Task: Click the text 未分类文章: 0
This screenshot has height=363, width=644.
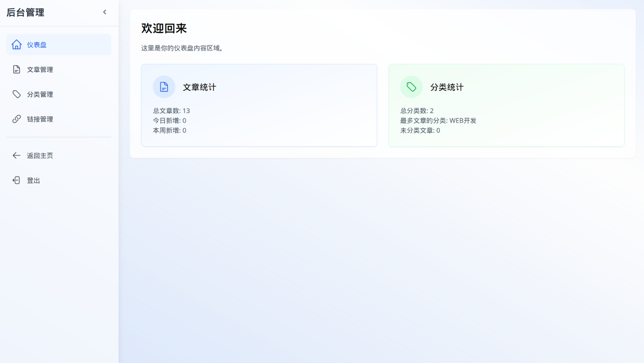Action: (420, 130)
